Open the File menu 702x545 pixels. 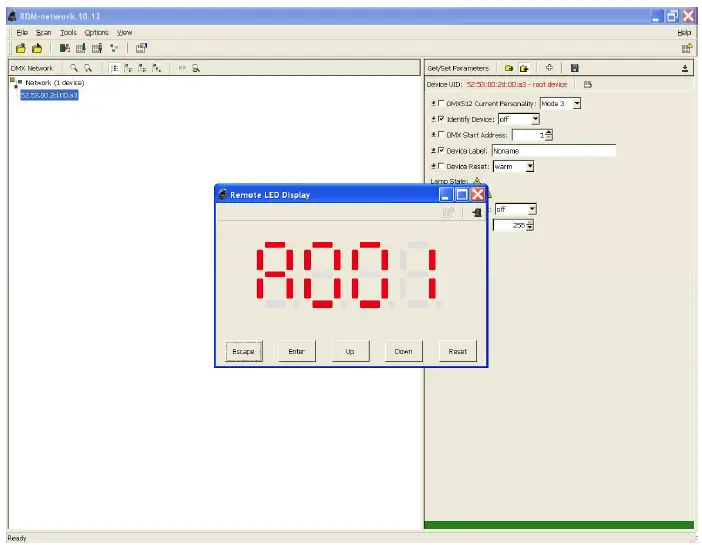(22, 32)
